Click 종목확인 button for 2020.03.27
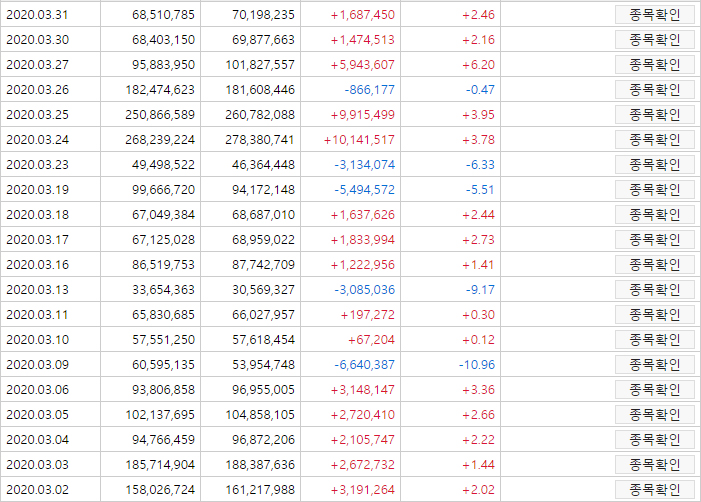Screen dimensions: 701x502 [x=655, y=65]
